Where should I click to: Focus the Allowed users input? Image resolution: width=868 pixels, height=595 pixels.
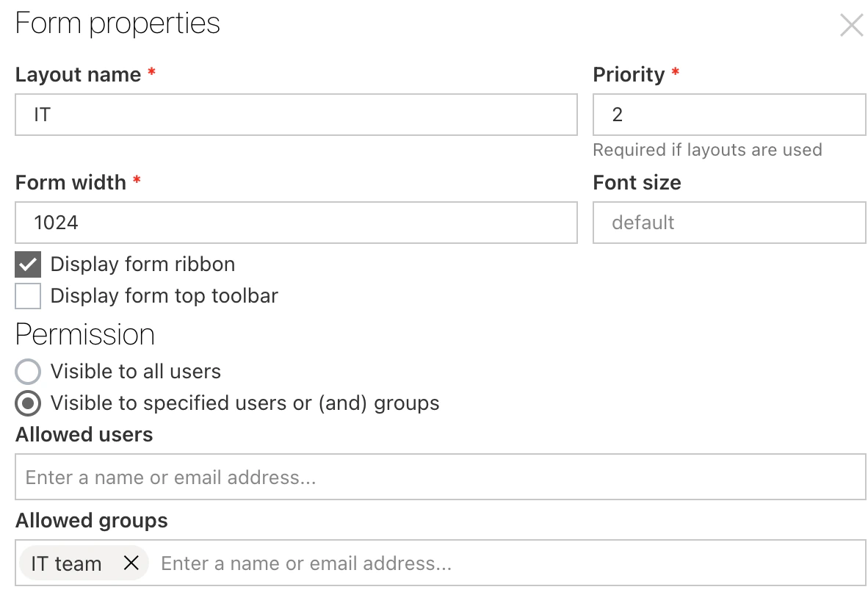[440, 477]
